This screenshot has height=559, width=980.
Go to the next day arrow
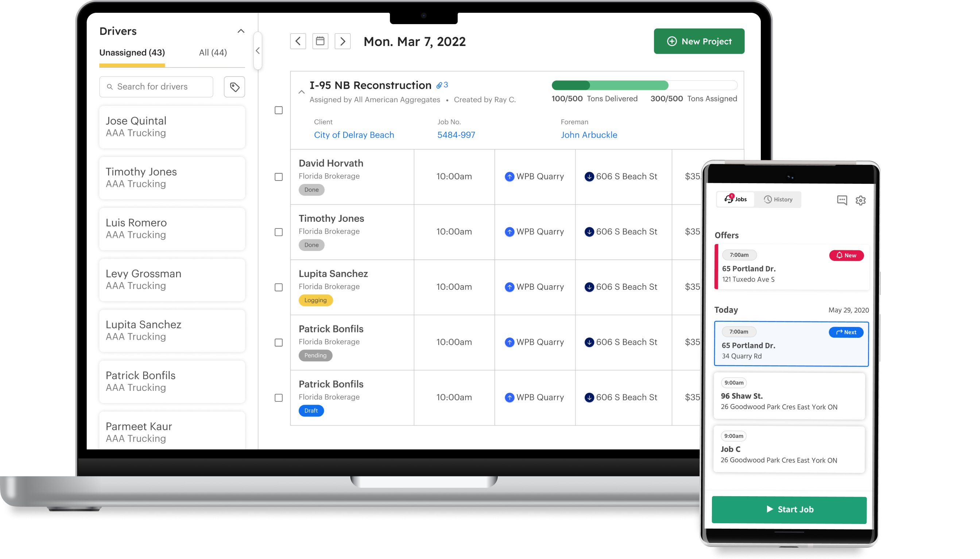click(342, 41)
